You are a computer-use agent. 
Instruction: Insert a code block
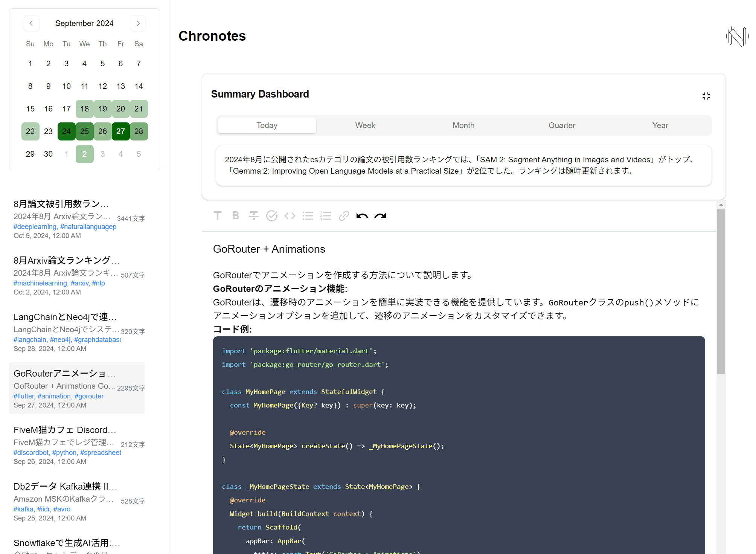pos(290,215)
